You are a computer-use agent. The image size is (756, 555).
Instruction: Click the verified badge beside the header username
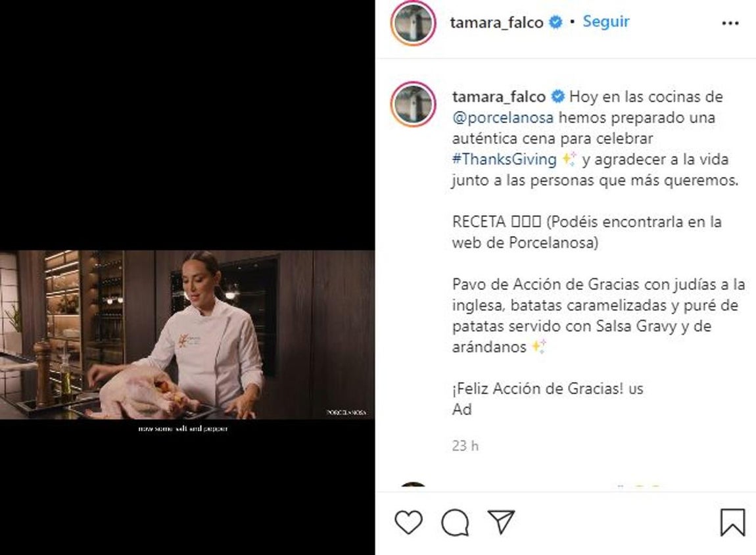(556, 21)
